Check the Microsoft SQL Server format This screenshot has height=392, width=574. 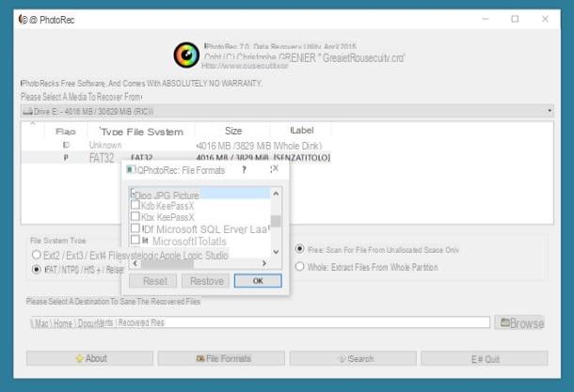point(136,228)
